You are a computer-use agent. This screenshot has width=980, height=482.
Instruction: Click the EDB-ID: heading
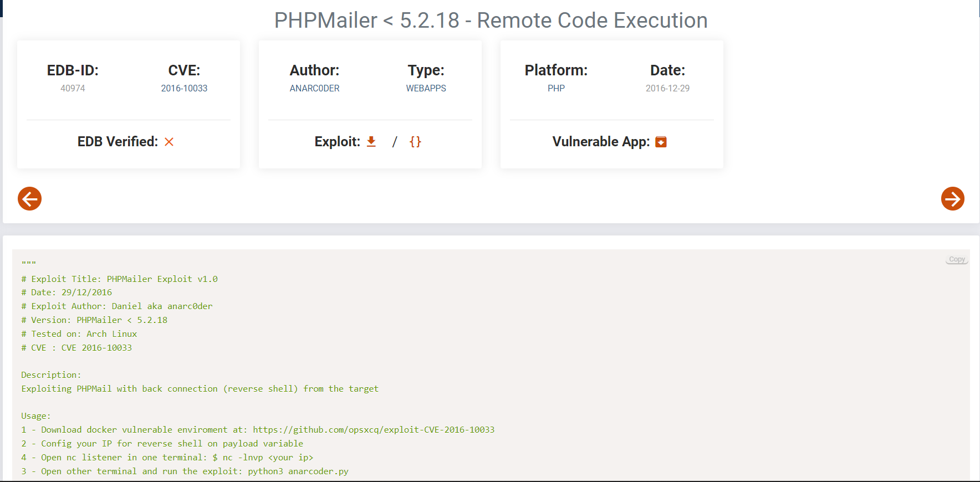73,70
